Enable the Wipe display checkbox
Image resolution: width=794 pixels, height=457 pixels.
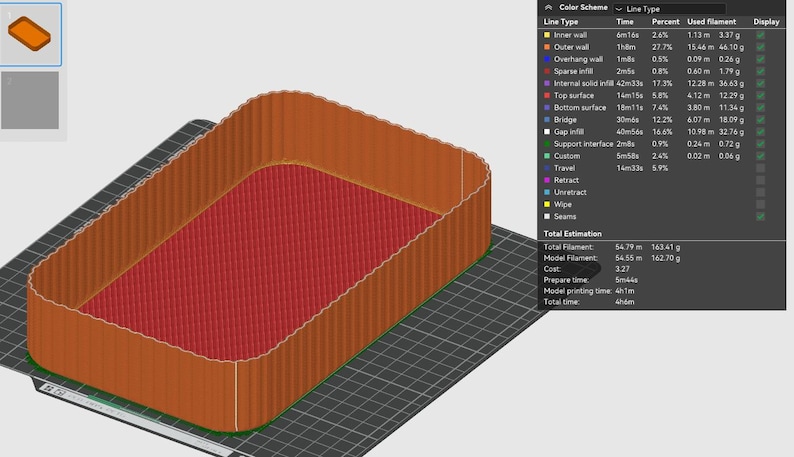tap(760, 204)
